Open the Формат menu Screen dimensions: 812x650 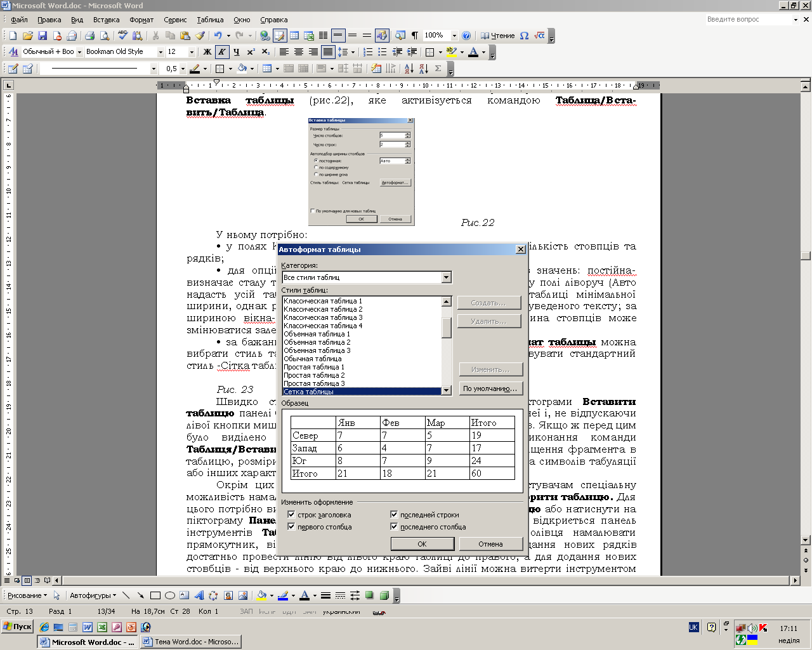pos(141,20)
